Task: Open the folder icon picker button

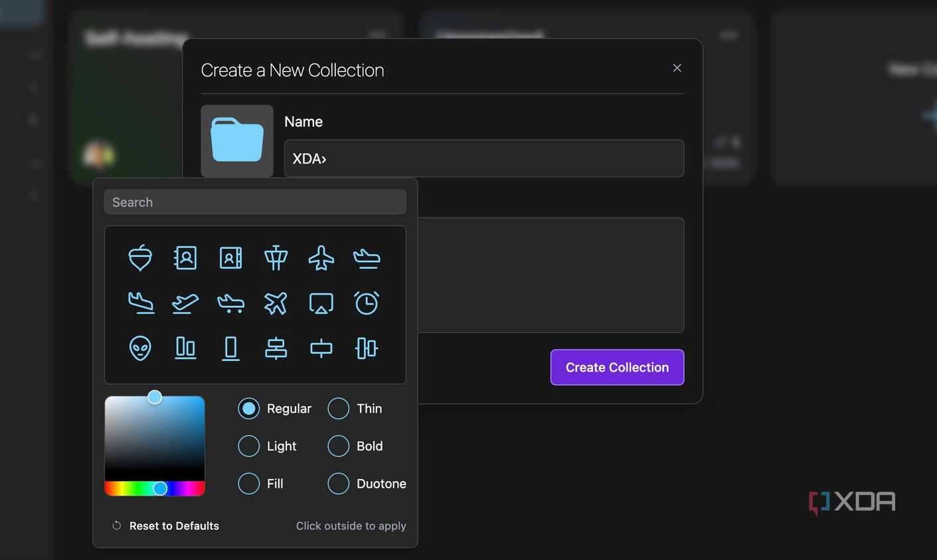Action: pyautogui.click(x=237, y=141)
